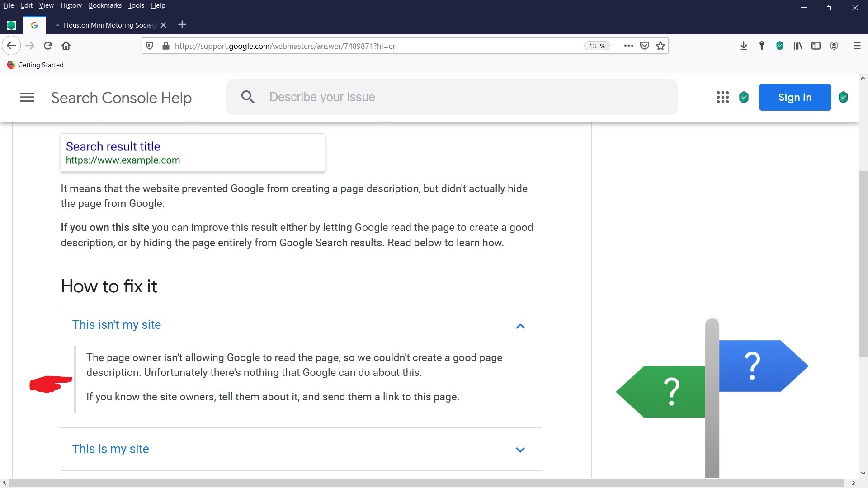Open the View menu
The height and width of the screenshot is (488, 868).
tap(46, 5)
